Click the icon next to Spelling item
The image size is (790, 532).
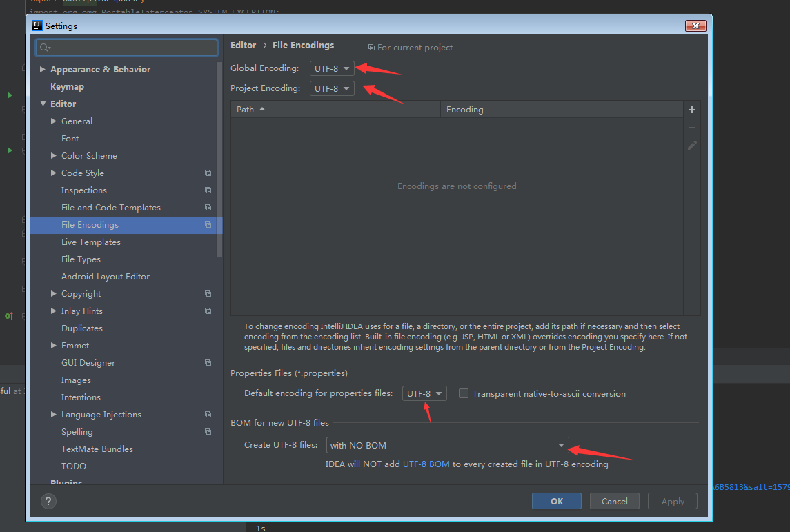point(208,431)
